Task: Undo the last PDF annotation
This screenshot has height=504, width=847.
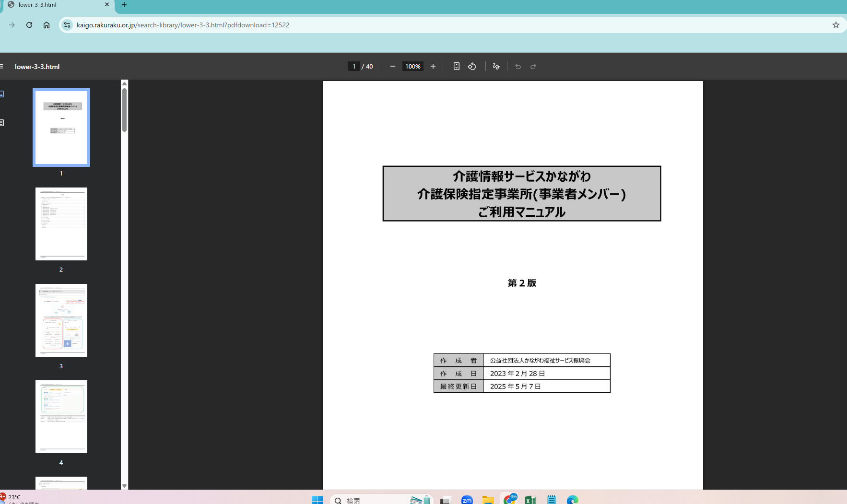Action: (518, 67)
